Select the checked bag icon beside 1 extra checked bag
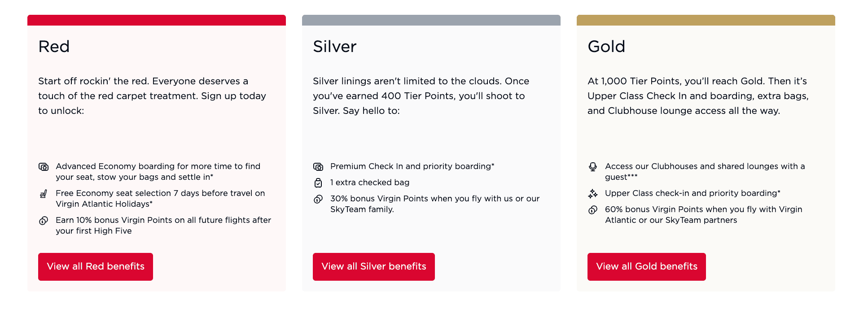 (318, 183)
